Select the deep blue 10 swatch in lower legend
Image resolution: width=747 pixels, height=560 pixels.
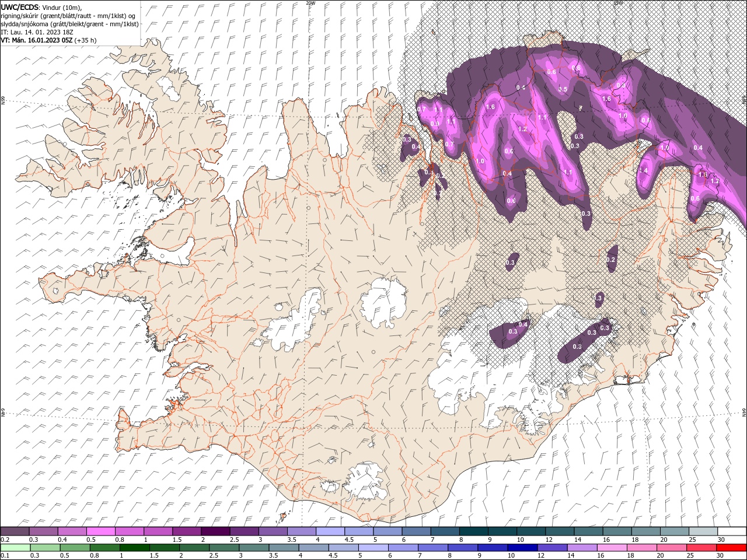522,548
